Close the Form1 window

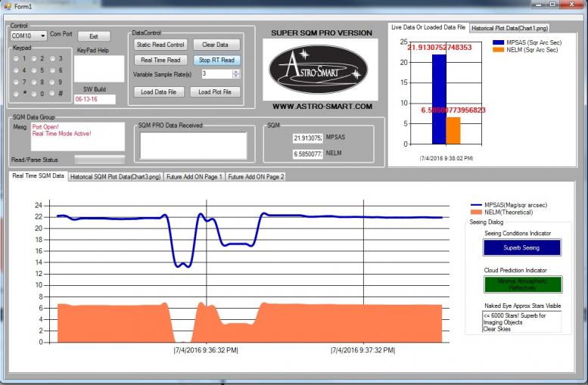[x=572, y=5]
